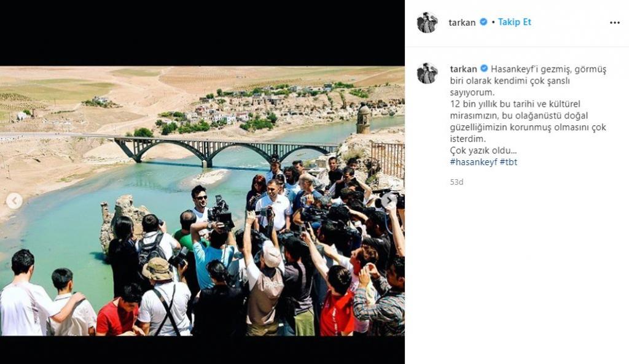This screenshot has width=629, height=364.
Task: Open the #tbt hashtag
Action: [x=509, y=162]
